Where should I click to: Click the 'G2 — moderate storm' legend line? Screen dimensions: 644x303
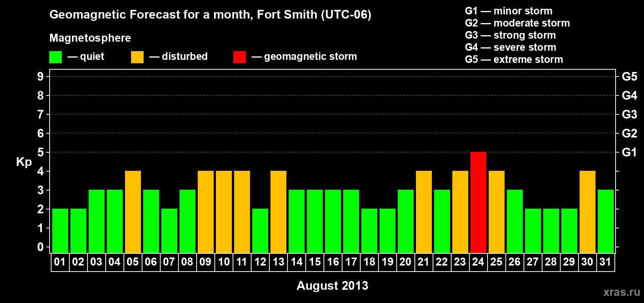coord(517,23)
